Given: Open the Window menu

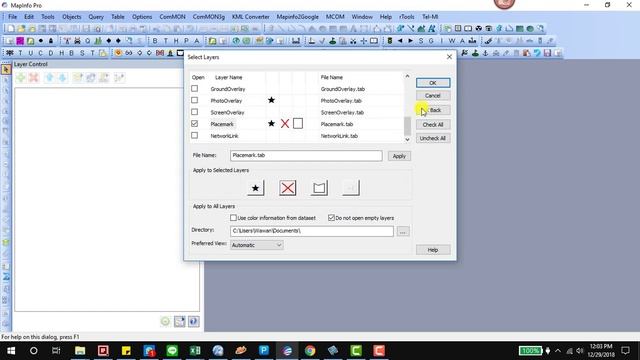Looking at the screenshot, I should pyautogui.click(x=362, y=17).
